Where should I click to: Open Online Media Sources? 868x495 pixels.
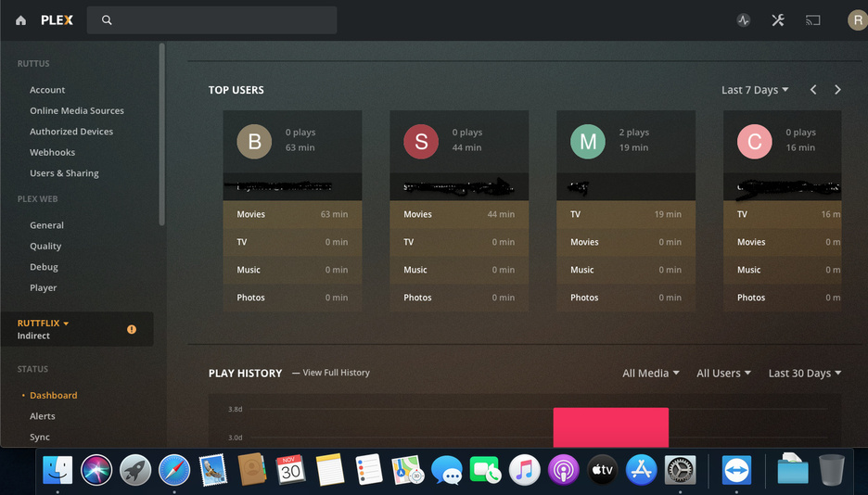[x=77, y=110]
